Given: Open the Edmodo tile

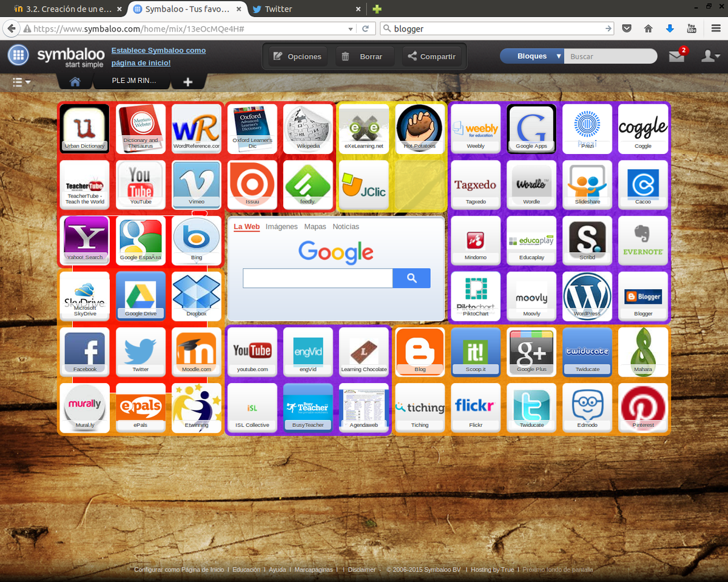Looking at the screenshot, I should tap(587, 407).
